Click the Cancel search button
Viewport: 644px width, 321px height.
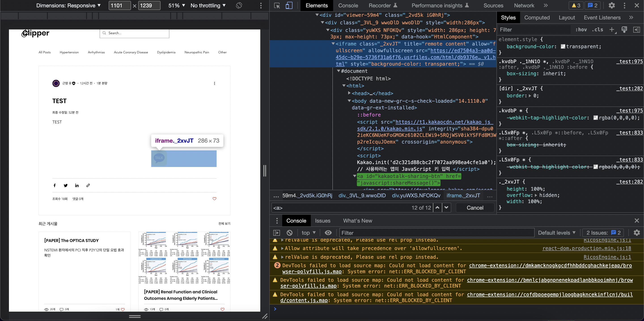tap(475, 208)
